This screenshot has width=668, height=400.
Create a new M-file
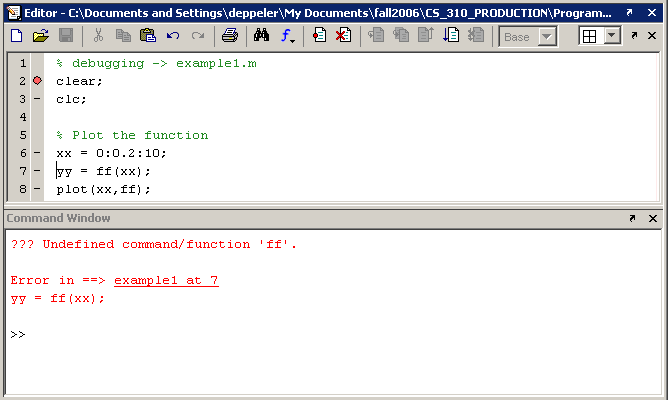17,36
